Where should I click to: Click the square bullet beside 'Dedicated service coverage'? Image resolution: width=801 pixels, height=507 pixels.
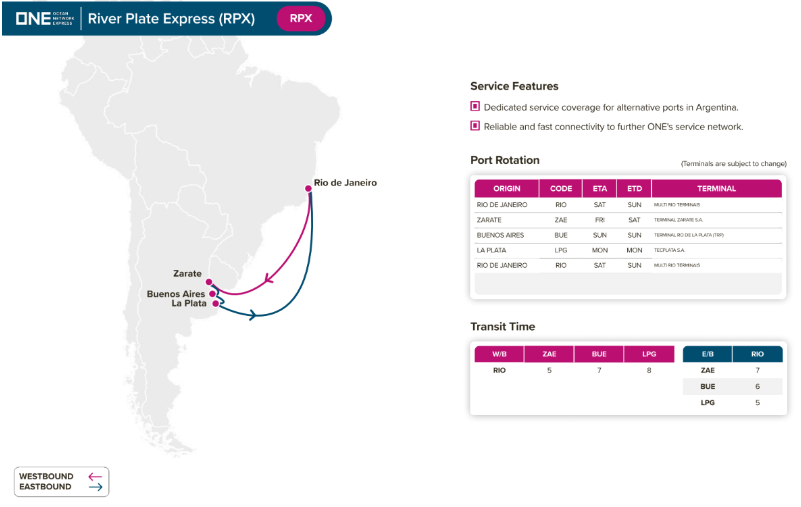(x=475, y=106)
